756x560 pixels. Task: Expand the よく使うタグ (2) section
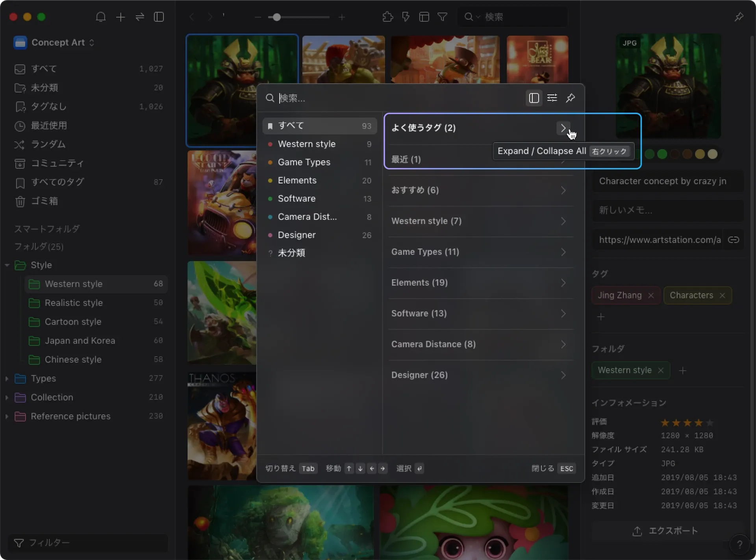pyautogui.click(x=563, y=128)
